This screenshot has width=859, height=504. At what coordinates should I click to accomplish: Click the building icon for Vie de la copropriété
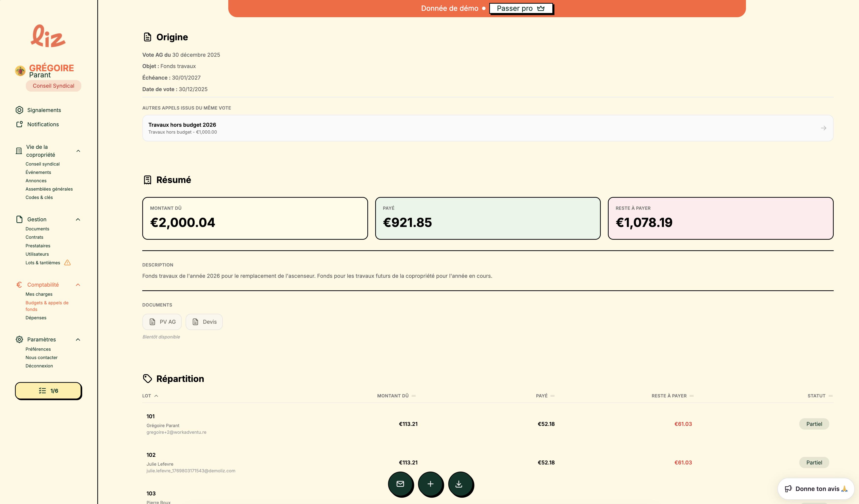tap(19, 151)
